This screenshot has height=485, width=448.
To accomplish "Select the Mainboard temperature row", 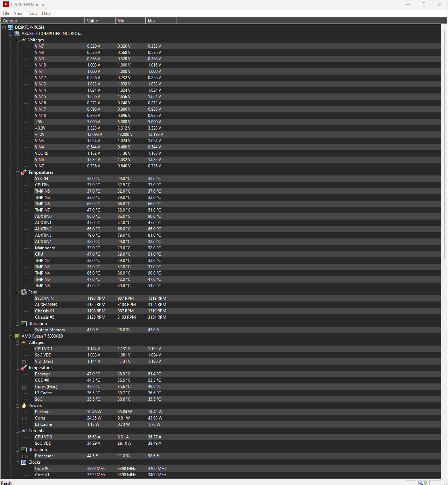I will (x=238, y=248).
